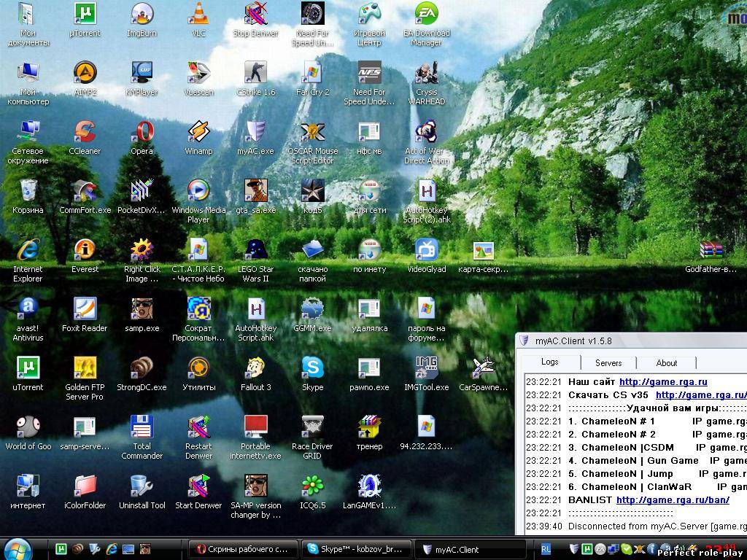Click Internet Explorer quick launch icon
The width and height of the screenshot is (747, 560).
(112, 550)
